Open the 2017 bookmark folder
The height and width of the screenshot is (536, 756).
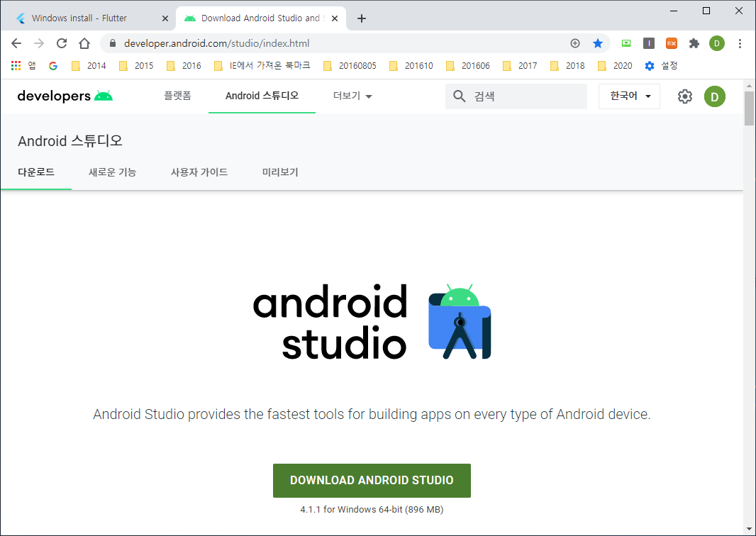point(520,65)
